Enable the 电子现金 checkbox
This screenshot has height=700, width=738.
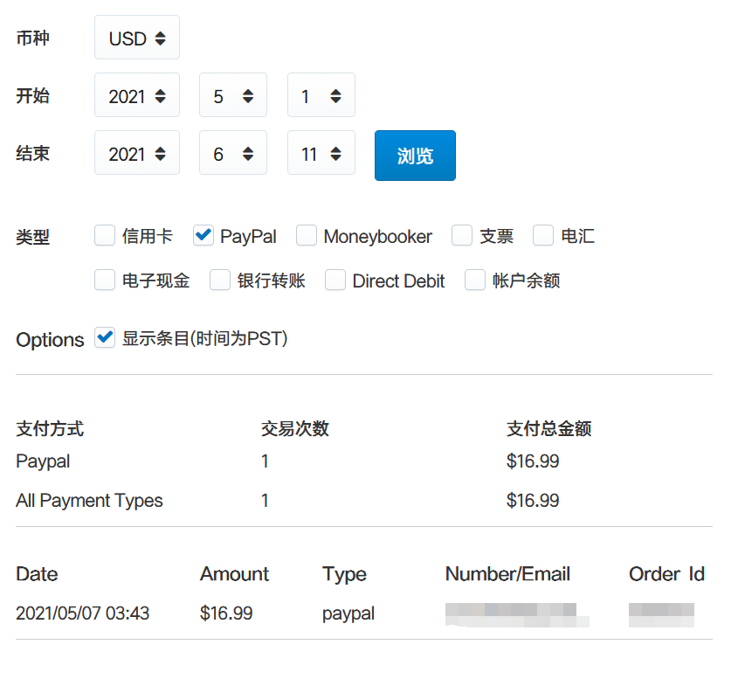[106, 280]
